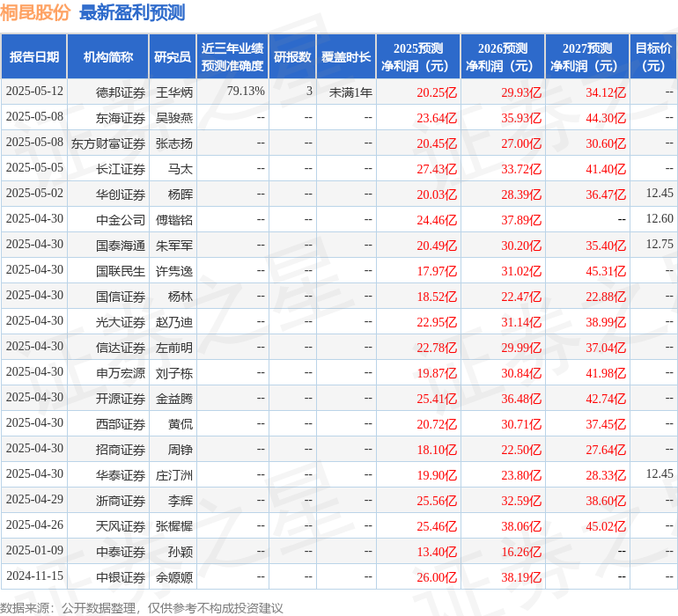
Task: Click the 研究员 column header
Action: 173,57
